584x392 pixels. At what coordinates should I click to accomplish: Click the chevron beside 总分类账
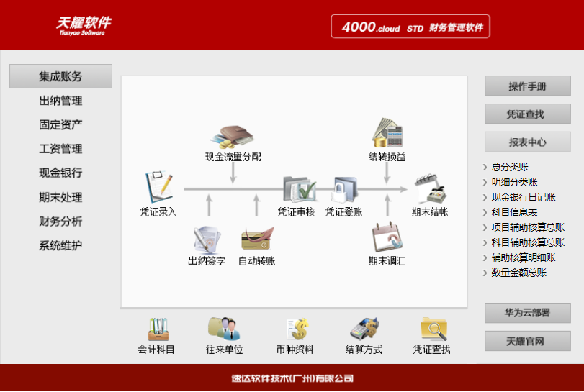tap(485, 168)
